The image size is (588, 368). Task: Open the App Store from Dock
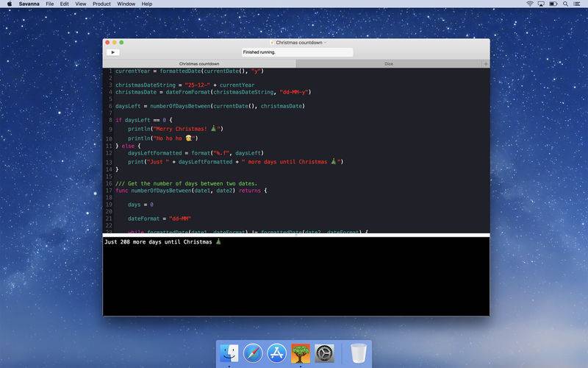[277, 353]
